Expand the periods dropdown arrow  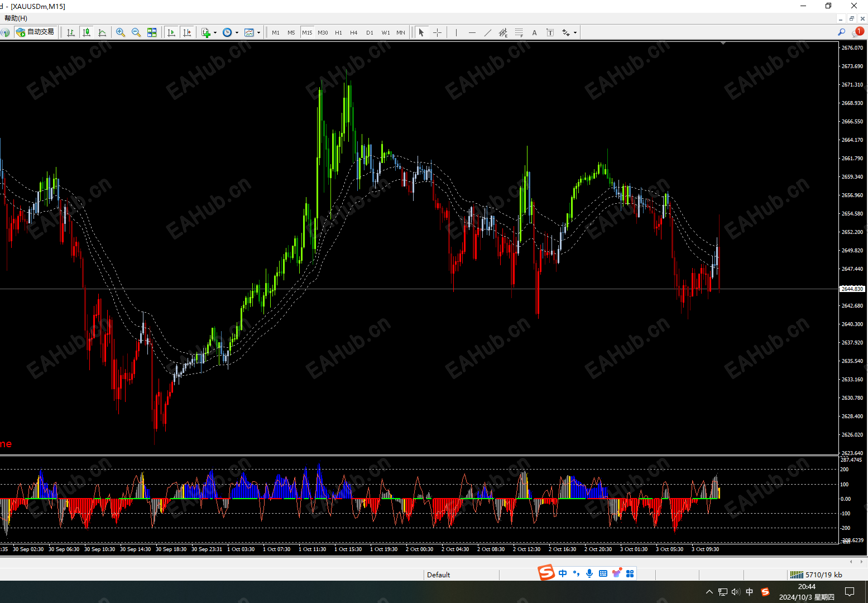click(237, 32)
